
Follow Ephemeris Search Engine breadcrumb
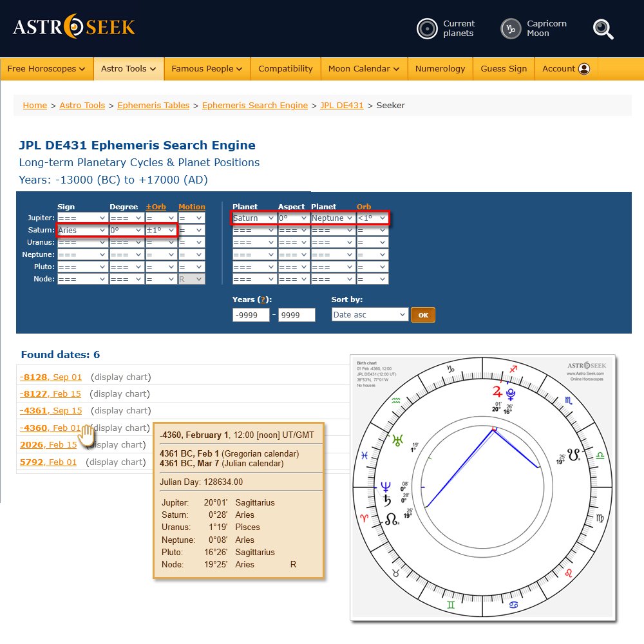pyautogui.click(x=254, y=105)
